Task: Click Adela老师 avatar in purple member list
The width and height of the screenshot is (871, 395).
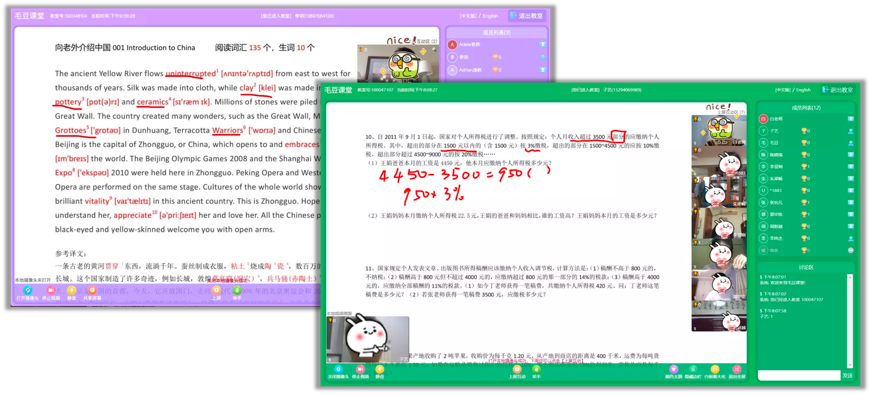Action: point(452,45)
